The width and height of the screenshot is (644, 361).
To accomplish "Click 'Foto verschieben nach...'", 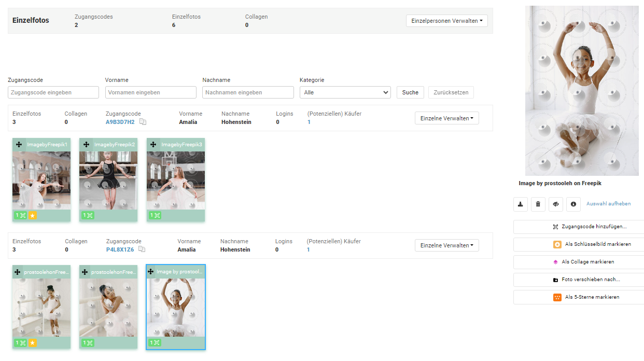I will coord(579,280).
